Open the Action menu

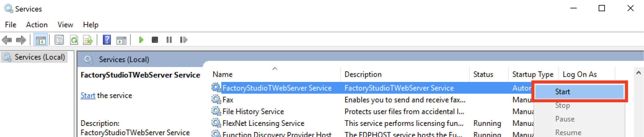37,25
